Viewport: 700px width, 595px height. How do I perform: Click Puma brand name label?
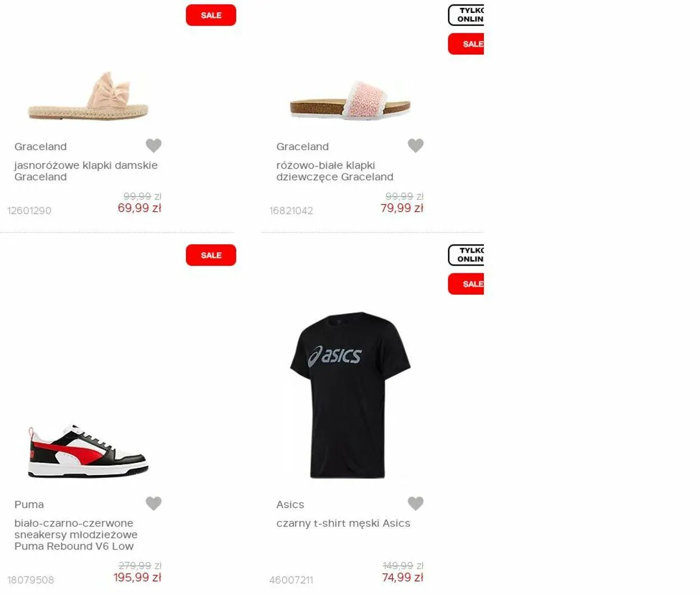pyautogui.click(x=29, y=504)
